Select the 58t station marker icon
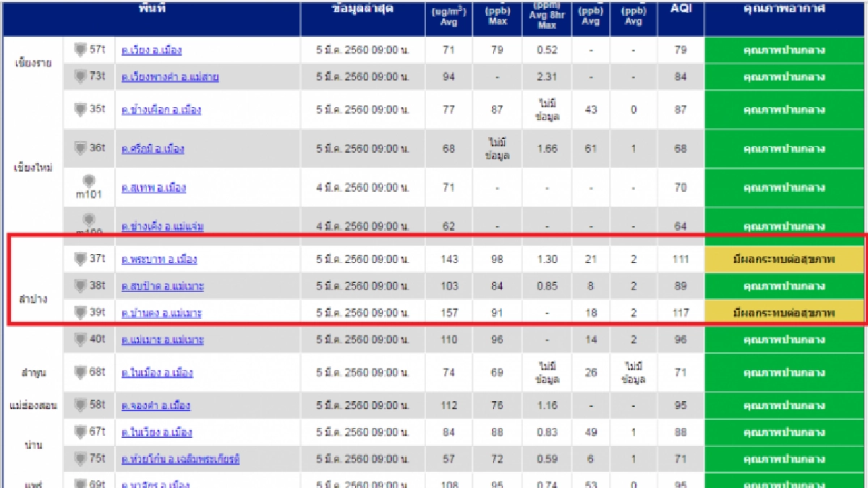Image resolution: width=868 pixels, height=488 pixels. 80,405
